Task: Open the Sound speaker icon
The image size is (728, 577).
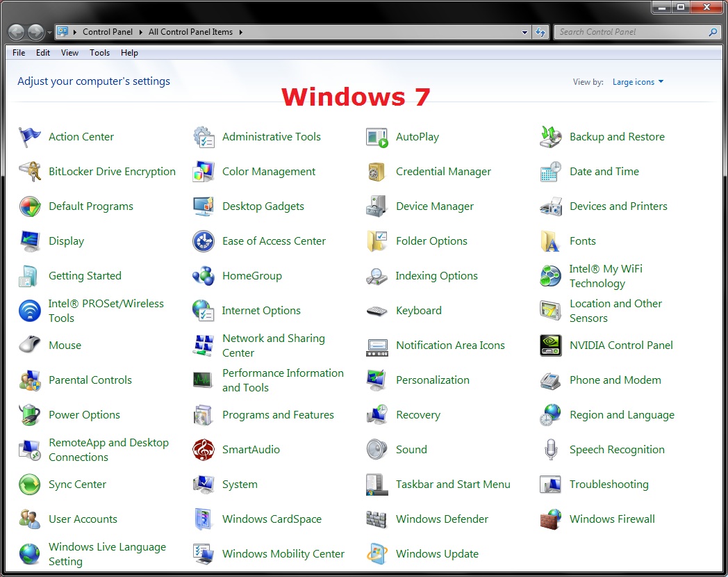Action: pos(377,450)
